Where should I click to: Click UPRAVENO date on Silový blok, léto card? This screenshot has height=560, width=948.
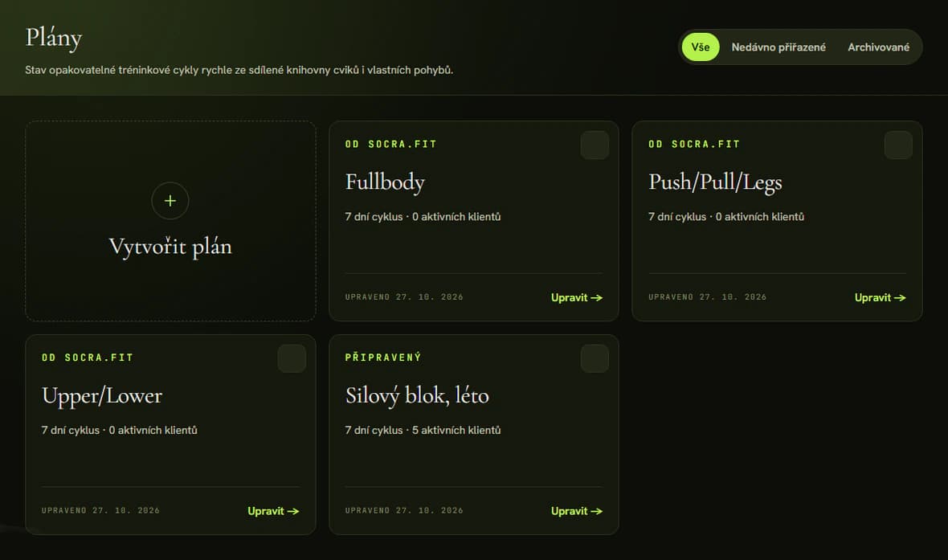404,510
